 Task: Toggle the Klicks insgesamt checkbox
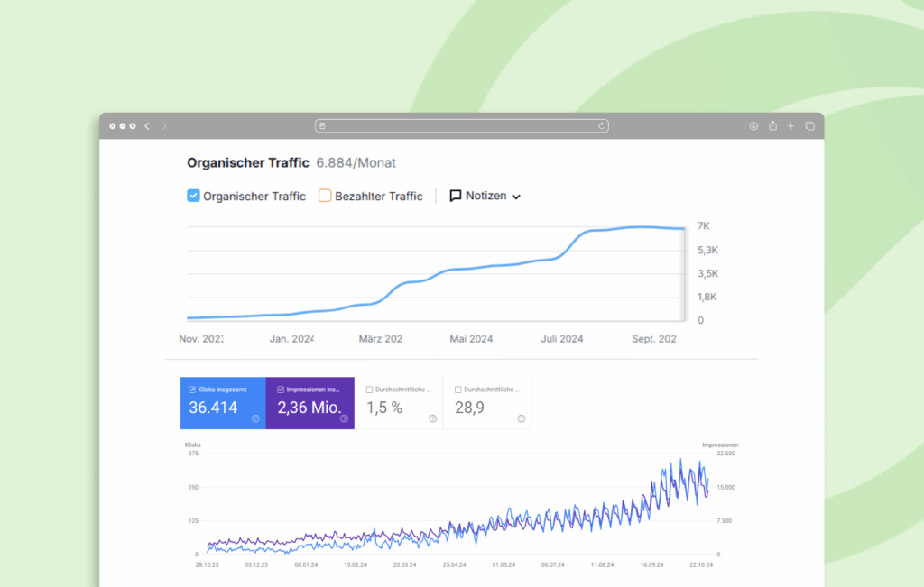[191, 390]
